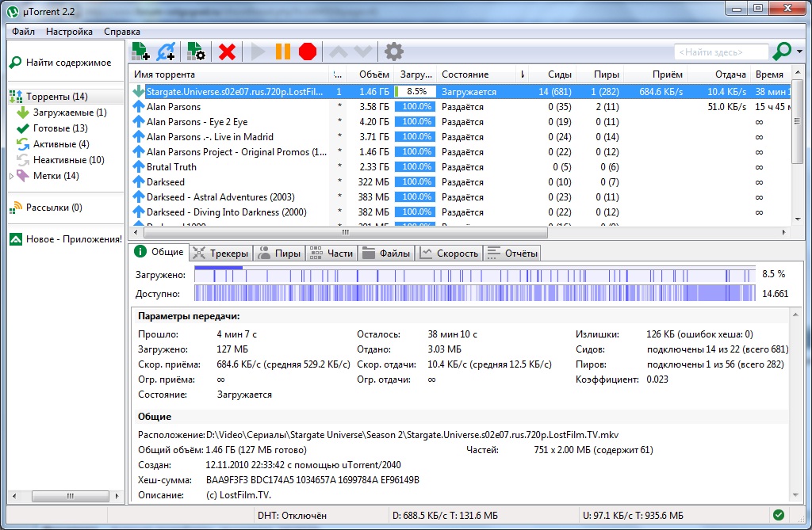This screenshot has width=812, height=530.
Task: Open the Настройка menu
Action: 69,32
